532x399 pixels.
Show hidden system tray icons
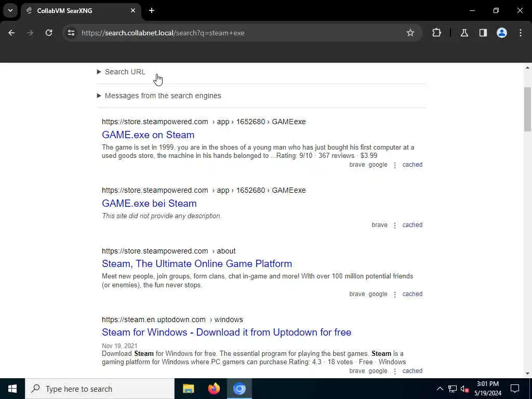coord(440,389)
